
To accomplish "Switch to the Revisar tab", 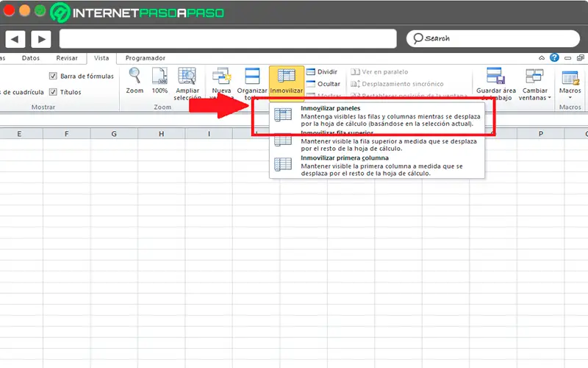I will (x=67, y=58).
